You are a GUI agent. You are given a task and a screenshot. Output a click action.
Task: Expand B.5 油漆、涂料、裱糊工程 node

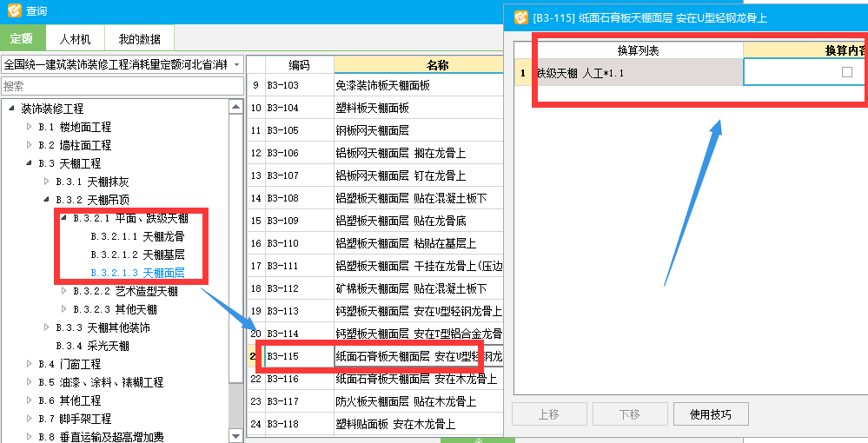(30, 382)
